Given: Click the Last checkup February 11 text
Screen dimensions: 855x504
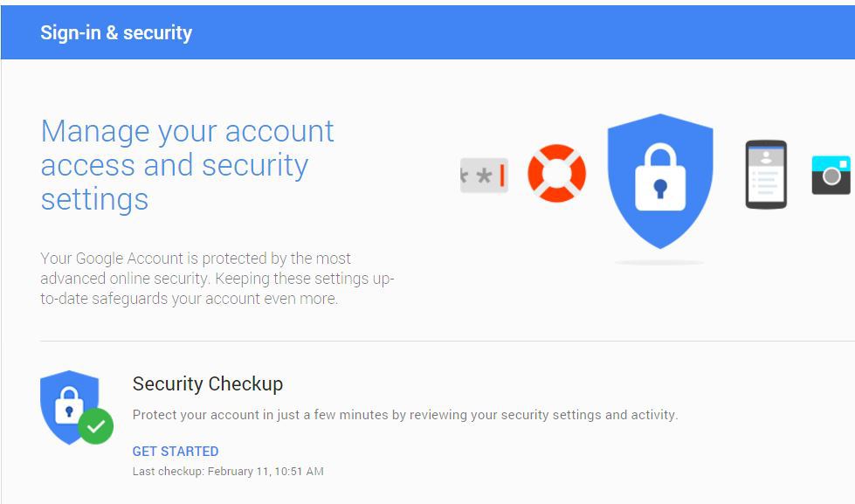Looking at the screenshot, I should (x=228, y=472).
